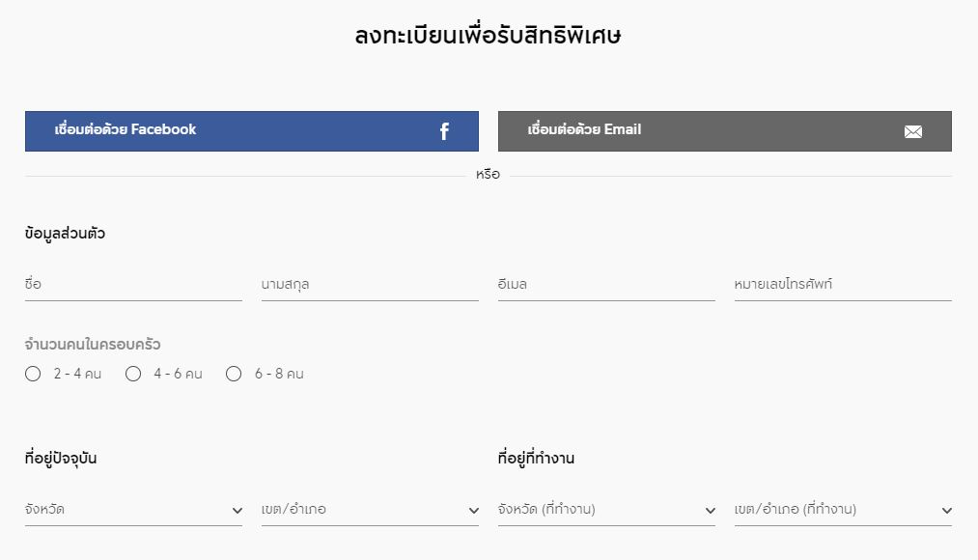Image resolution: width=978 pixels, height=560 pixels.
Task: Click into the นามสกุล surname field
Action: [x=370, y=285]
